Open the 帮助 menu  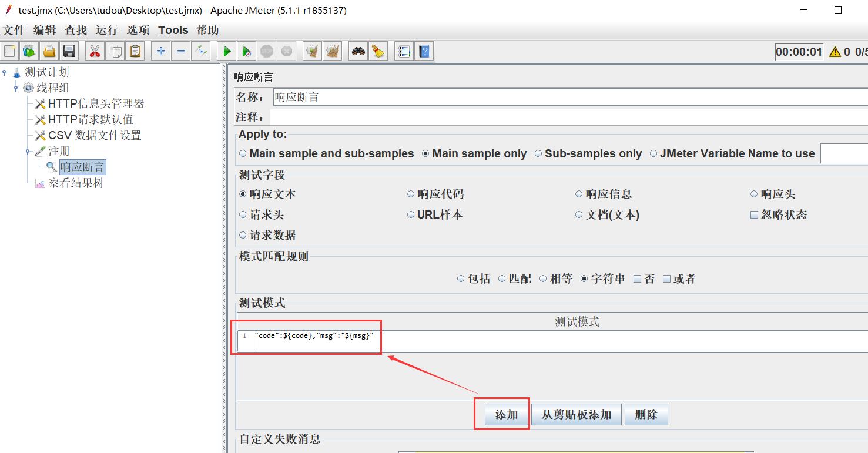click(x=208, y=30)
